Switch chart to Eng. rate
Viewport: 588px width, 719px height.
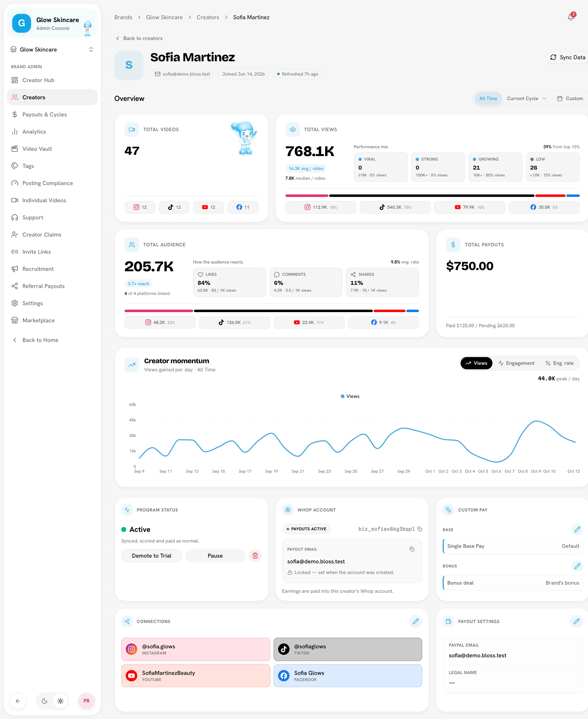click(560, 363)
